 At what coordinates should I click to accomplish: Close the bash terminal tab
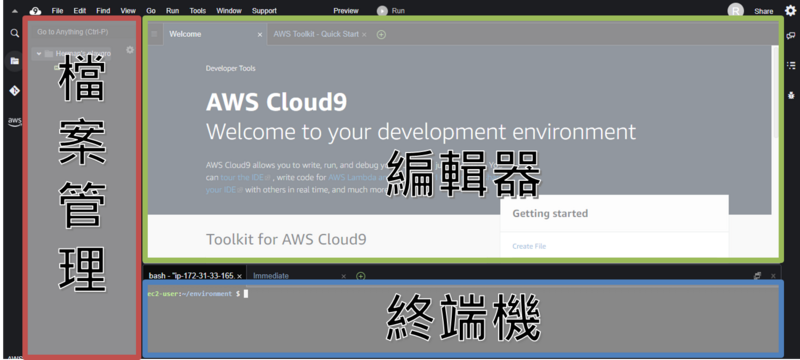(x=240, y=276)
